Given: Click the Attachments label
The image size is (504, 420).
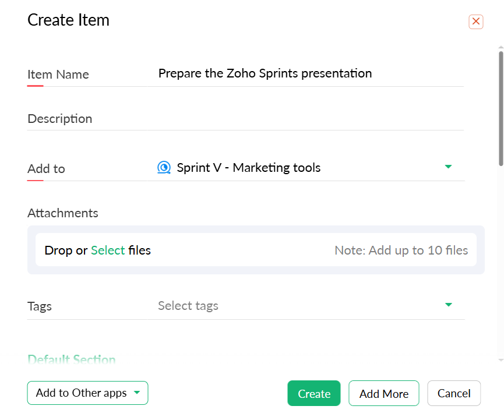Looking at the screenshot, I should pyautogui.click(x=63, y=213).
